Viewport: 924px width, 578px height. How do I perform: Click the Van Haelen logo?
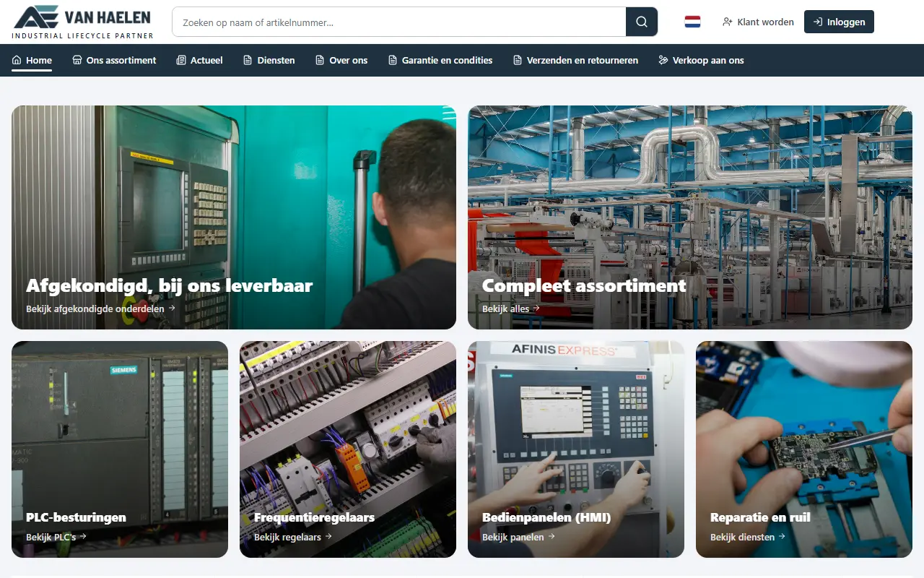[82, 22]
